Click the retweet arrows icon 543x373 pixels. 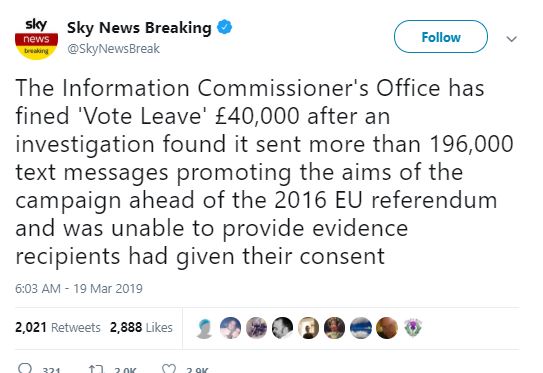pos(96,369)
